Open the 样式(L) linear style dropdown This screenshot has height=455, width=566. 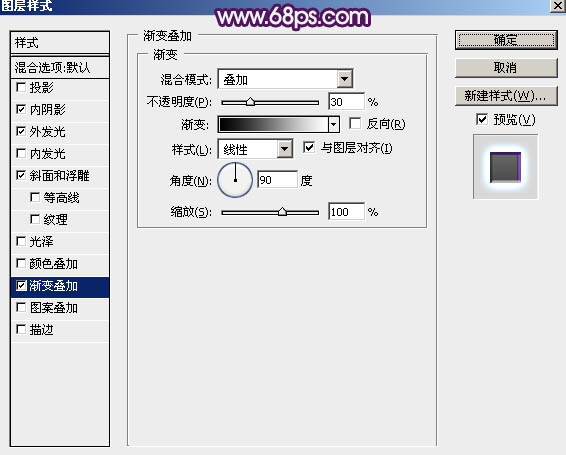(x=285, y=149)
